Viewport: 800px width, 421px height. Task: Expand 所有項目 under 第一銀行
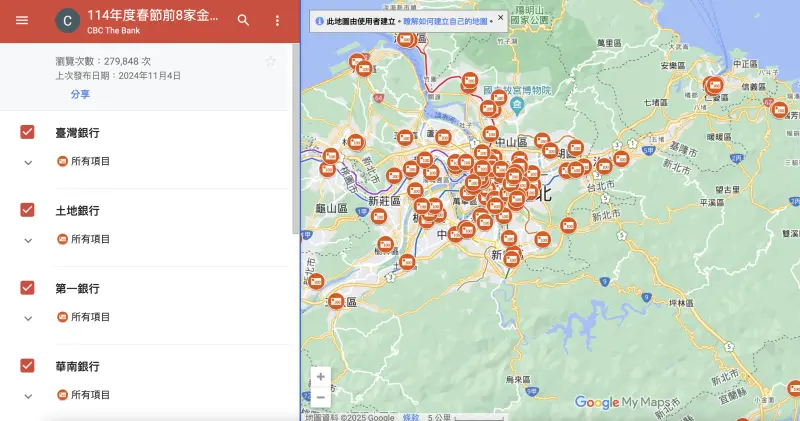[x=28, y=318]
